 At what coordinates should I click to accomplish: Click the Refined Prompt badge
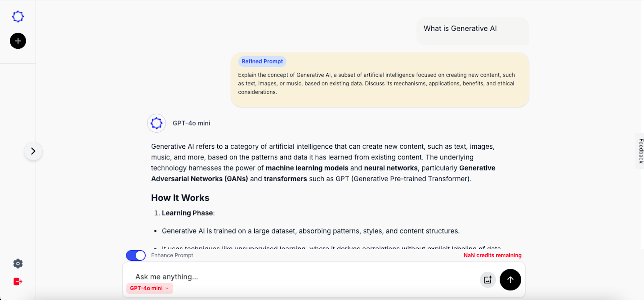(x=262, y=61)
